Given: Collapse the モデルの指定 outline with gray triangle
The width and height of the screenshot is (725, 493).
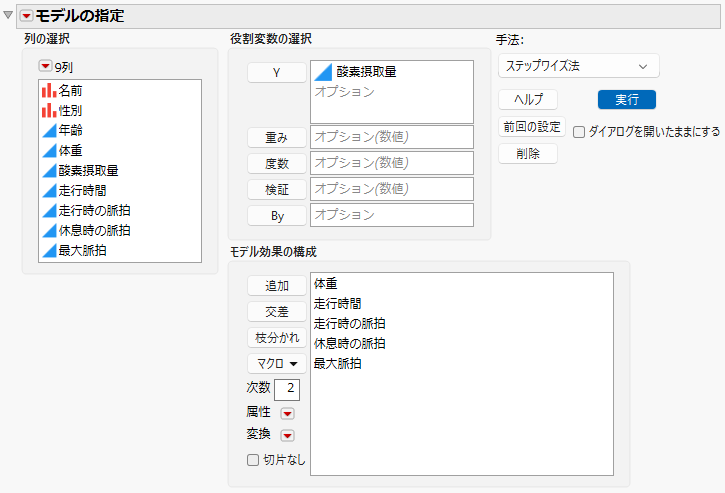Looking at the screenshot, I should [x=8, y=15].
